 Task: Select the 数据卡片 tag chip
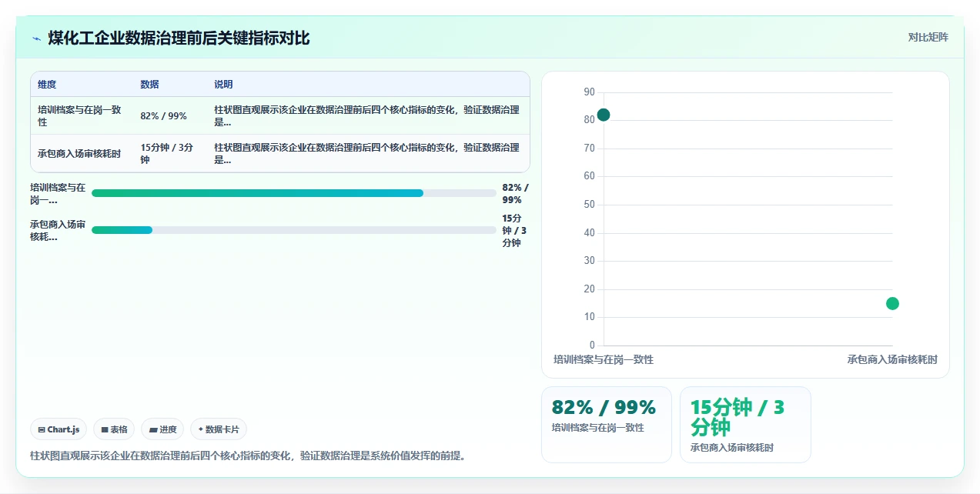coord(219,429)
